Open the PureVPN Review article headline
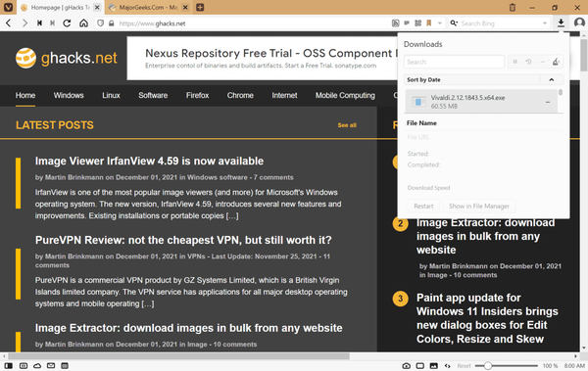The image size is (588, 371). pyautogui.click(x=183, y=240)
